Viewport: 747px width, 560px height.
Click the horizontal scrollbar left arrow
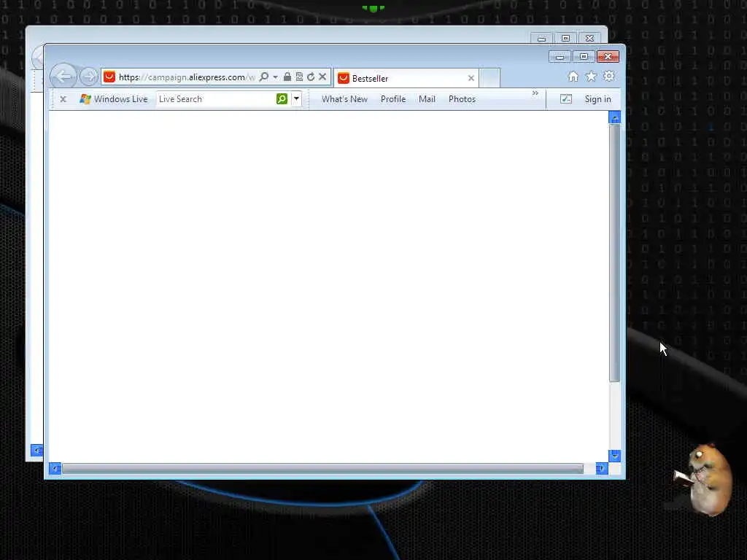pos(55,469)
